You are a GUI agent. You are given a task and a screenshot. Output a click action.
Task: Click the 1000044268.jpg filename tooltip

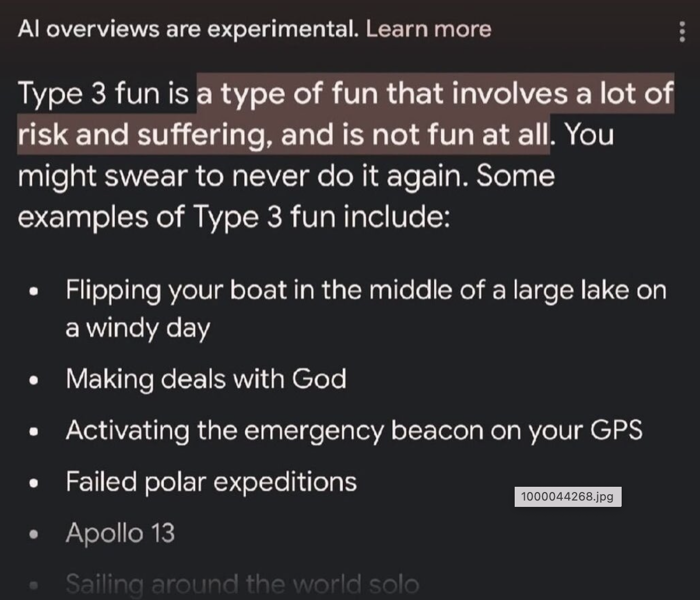click(568, 497)
